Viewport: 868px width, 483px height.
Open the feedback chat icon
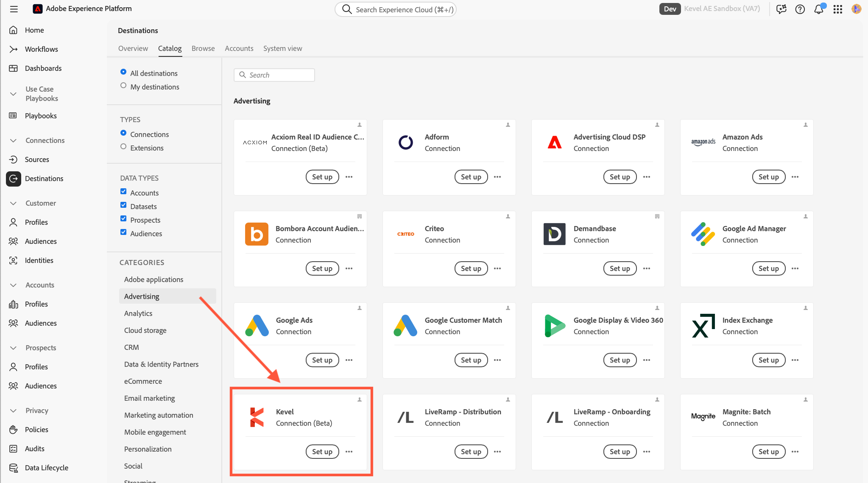781,9
